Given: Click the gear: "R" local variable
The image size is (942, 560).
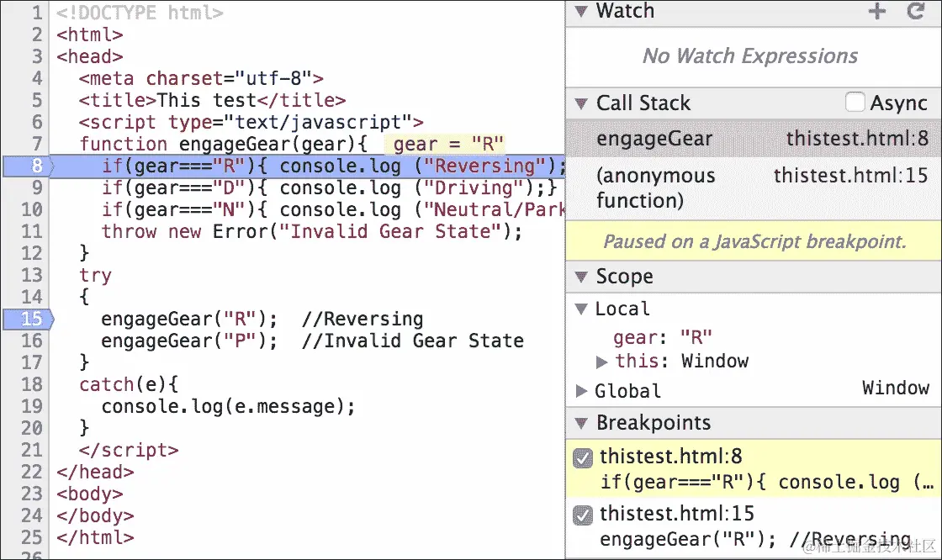Looking at the screenshot, I should coord(662,338).
